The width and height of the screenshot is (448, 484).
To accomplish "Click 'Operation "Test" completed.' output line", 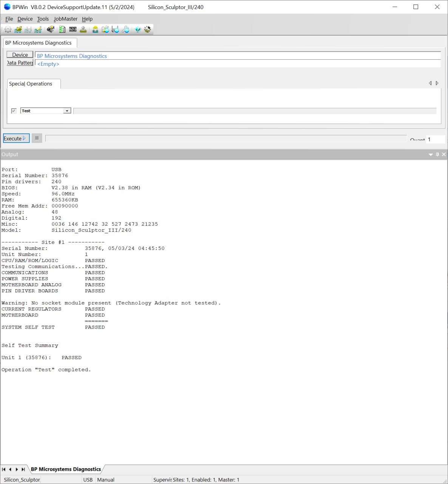I will (x=46, y=369).
